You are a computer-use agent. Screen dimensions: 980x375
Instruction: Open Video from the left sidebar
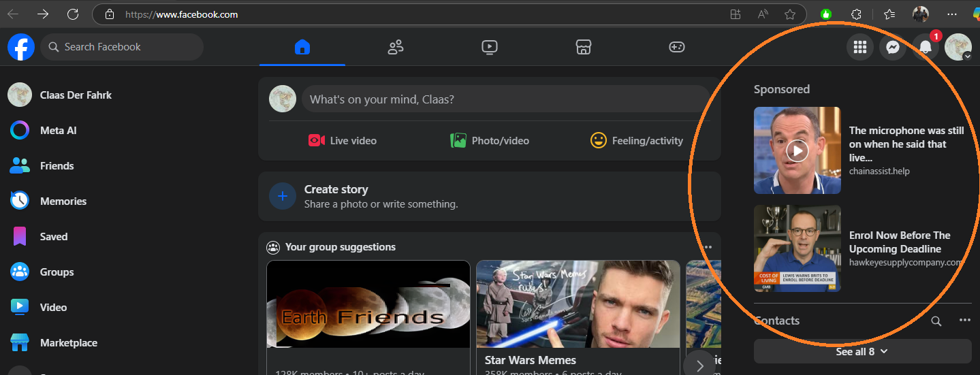39,308
